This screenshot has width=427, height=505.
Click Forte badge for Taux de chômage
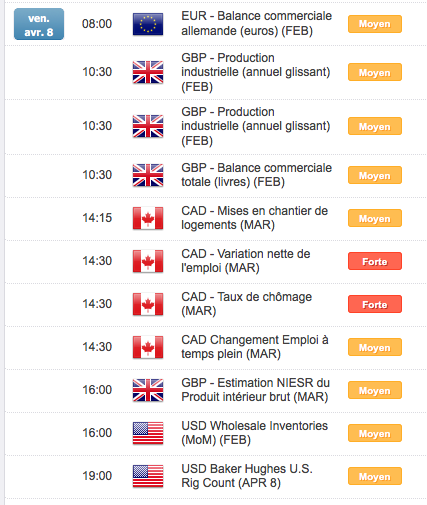tap(375, 304)
